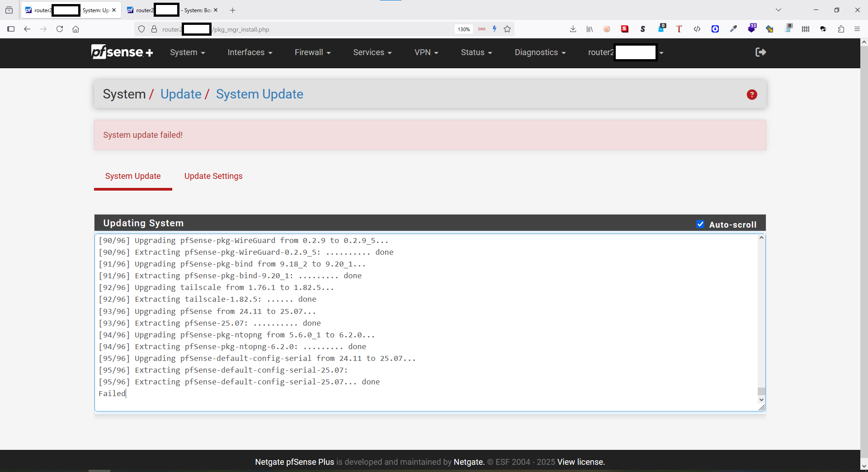Close the System: Update browser tab

(x=114, y=10)
